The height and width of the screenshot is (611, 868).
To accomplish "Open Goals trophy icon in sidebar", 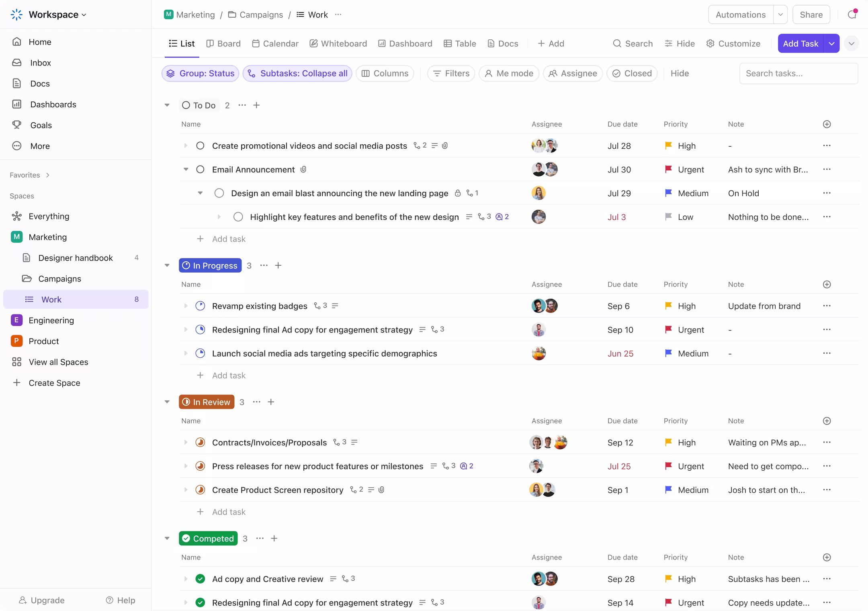I will click(16, 125).
